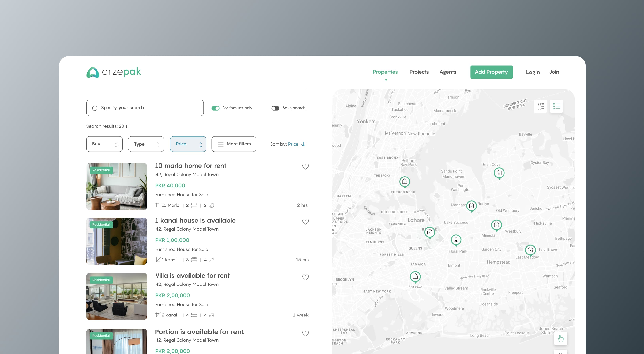Open the Agents nav tab
The width and height of the screenshot is (644, 354).
[448, 72]
